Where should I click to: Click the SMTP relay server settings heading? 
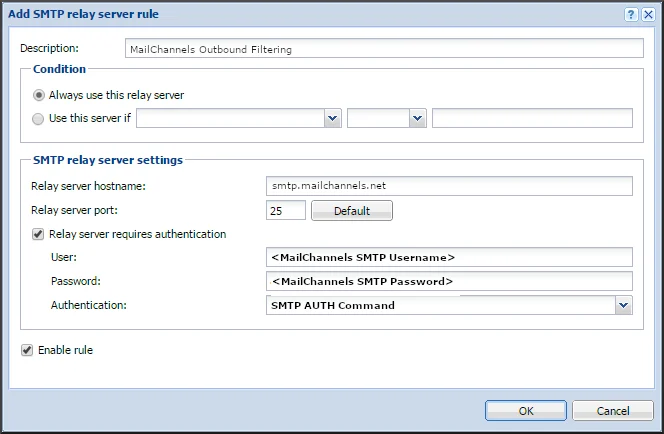click(108, 160)
